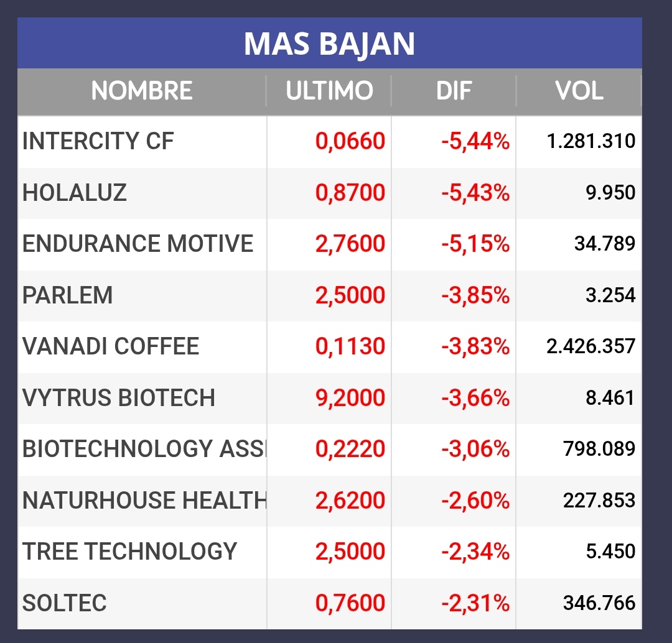This screenshot has width=672, height=643.
Task: Click the BIOTECHNOLOGY ASS name
Action: tap(144, 449)
